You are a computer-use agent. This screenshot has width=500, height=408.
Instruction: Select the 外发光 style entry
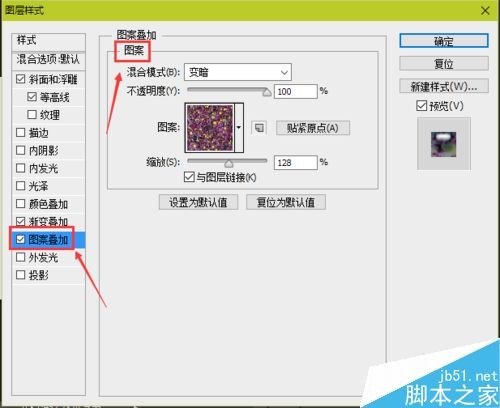click(x=44, y=257)
